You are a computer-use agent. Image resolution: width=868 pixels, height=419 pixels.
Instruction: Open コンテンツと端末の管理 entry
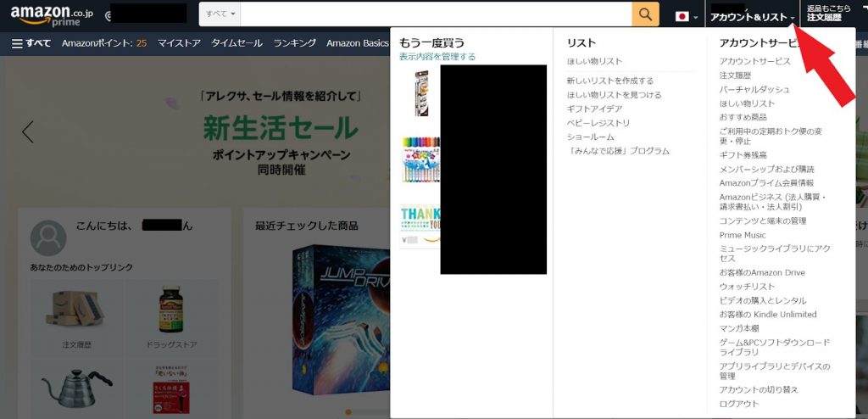pyautogui.click(x=763, y=221)
